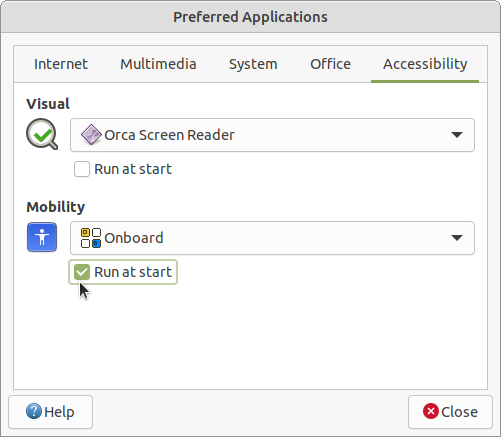501x437 pixels.
Task: Click the Mobility section heading
Action: [x=56, y=207]
